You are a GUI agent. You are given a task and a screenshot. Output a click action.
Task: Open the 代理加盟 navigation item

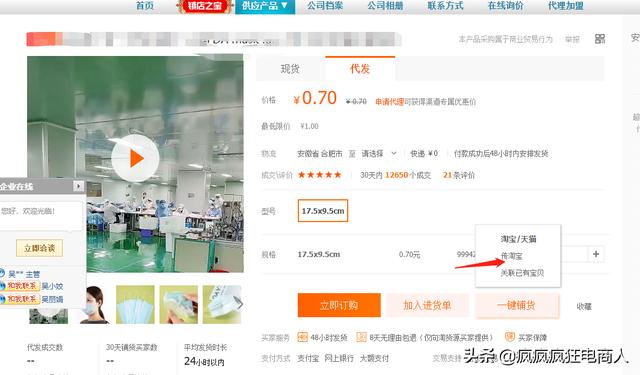566,6
